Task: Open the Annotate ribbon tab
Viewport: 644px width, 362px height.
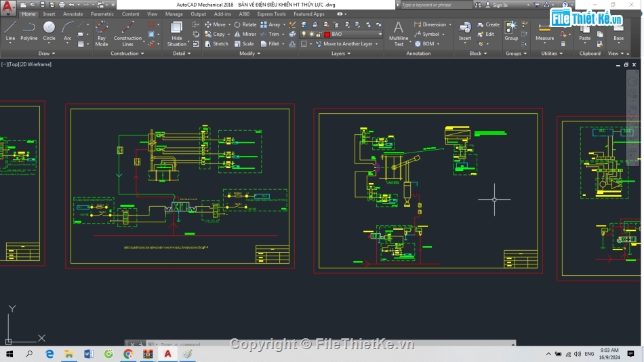Action: click(73, 14)
